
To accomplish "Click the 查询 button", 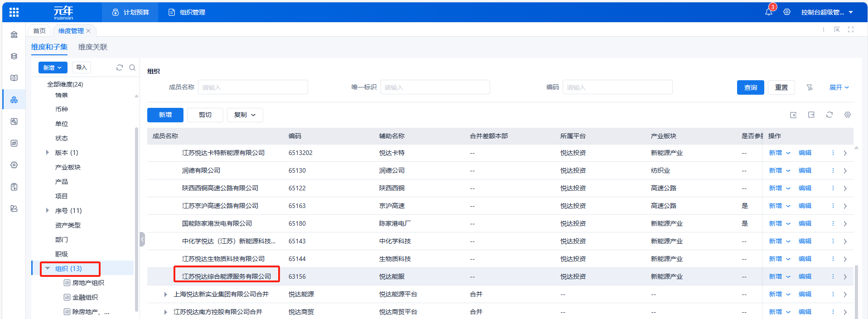I will click(x=750, y=87).
